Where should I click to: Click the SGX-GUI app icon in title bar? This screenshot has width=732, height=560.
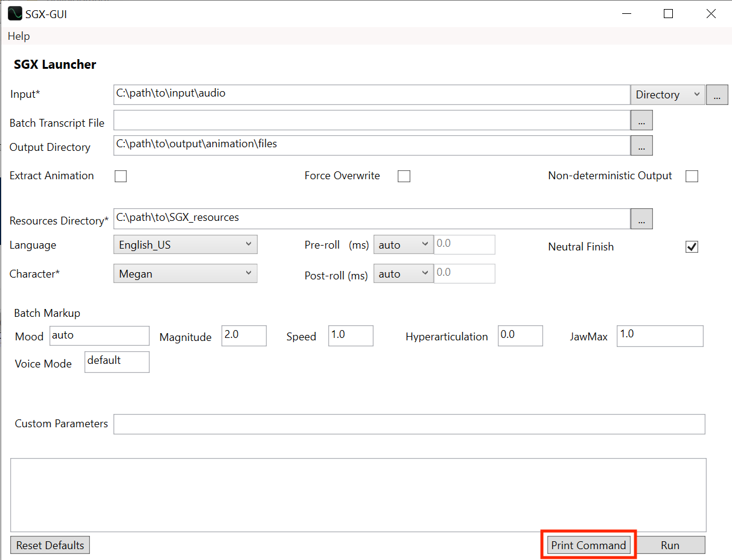point(15,13)
